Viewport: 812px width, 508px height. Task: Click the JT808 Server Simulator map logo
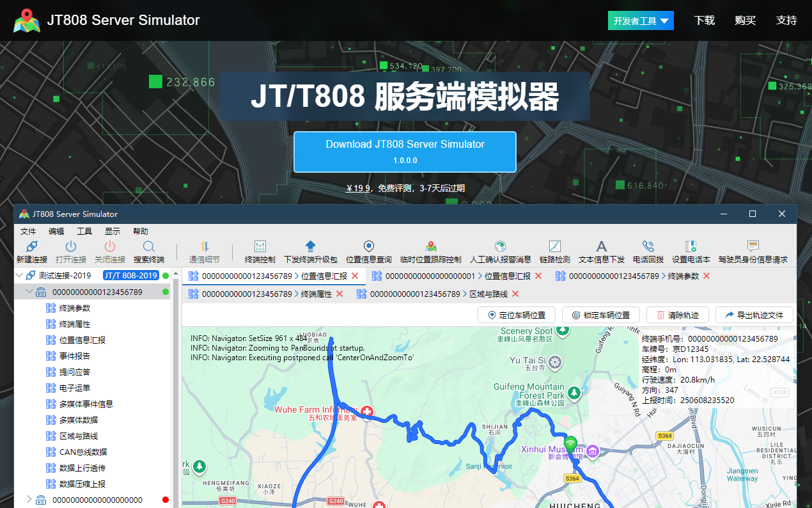(x=26, y=20)
